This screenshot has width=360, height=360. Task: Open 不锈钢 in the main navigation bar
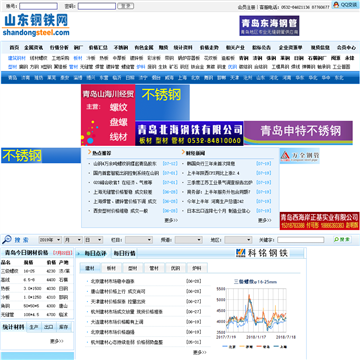tap(121, 47)
